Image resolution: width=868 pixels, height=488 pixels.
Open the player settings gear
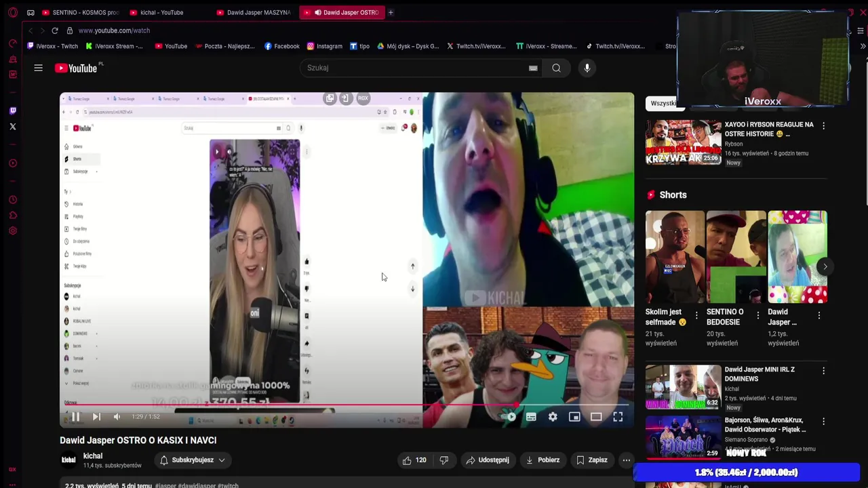553,417
